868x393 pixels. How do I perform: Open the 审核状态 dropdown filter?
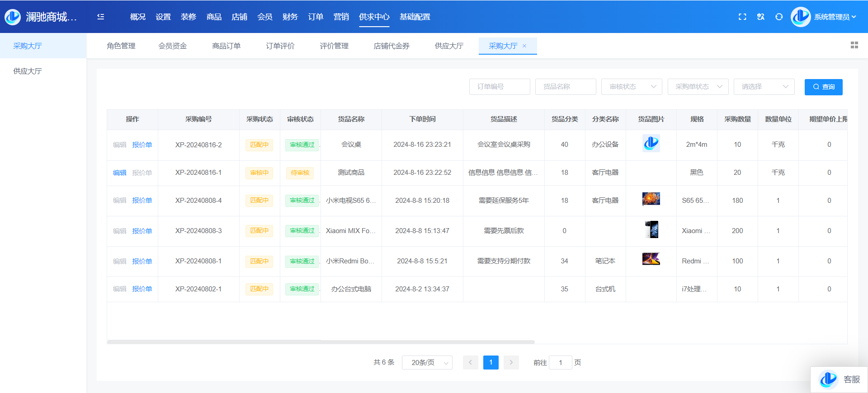click(631, 87)
